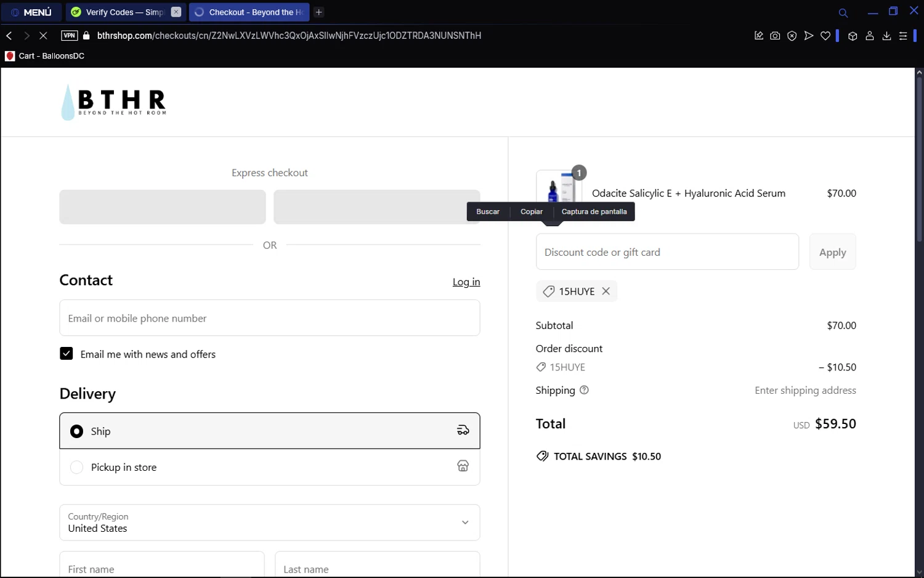
Task: Open the Country/Region dropdown
Action: coord(270,523)
